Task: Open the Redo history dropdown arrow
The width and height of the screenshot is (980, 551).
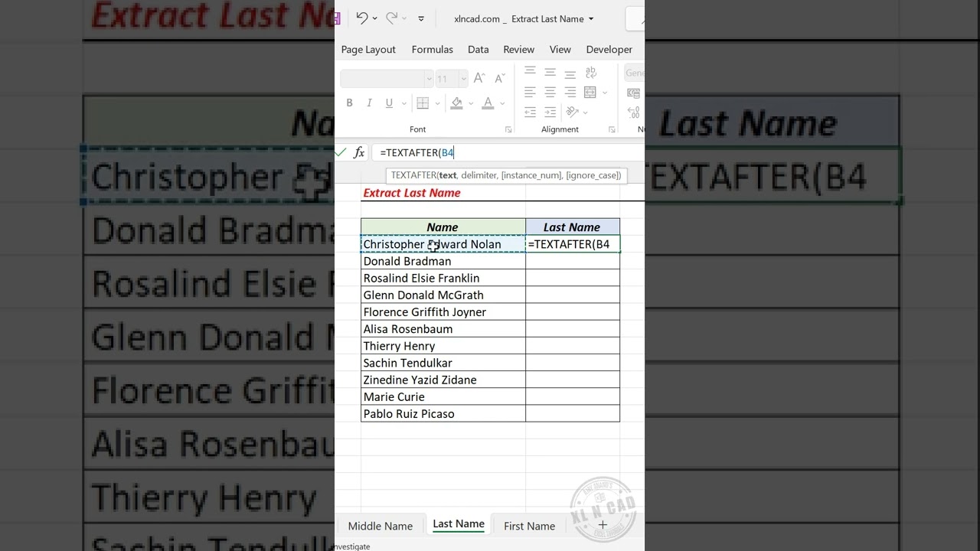Action: click(x=404, y=19)
